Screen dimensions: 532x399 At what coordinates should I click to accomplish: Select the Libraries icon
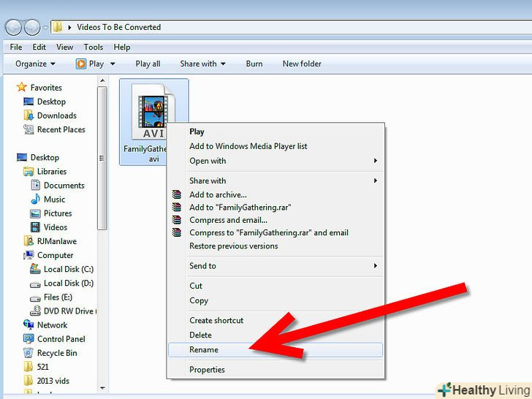(28, 171)
